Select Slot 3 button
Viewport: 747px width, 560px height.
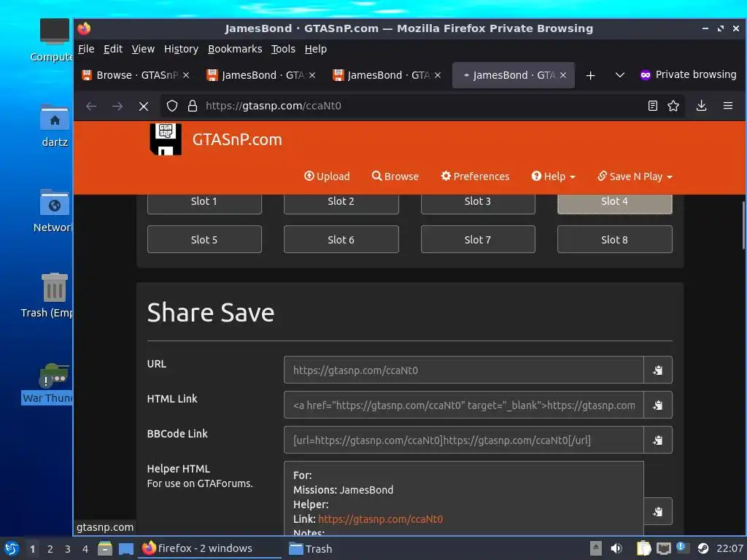click(478, 203)
